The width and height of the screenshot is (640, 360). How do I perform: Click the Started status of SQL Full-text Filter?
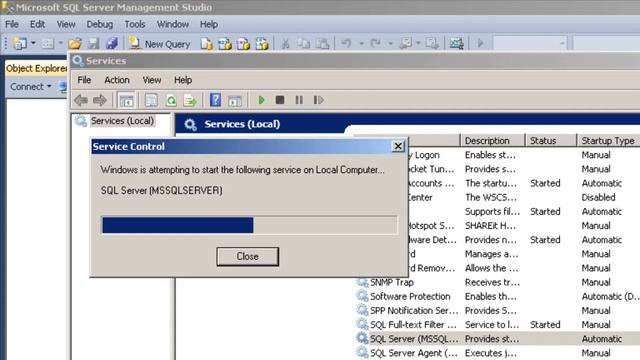click(545, 324)
